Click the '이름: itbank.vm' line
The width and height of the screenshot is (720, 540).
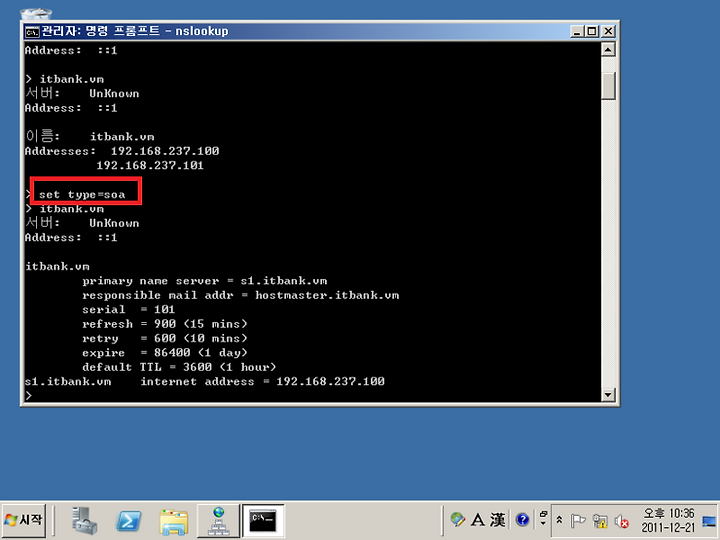click(x=90, y=136)
